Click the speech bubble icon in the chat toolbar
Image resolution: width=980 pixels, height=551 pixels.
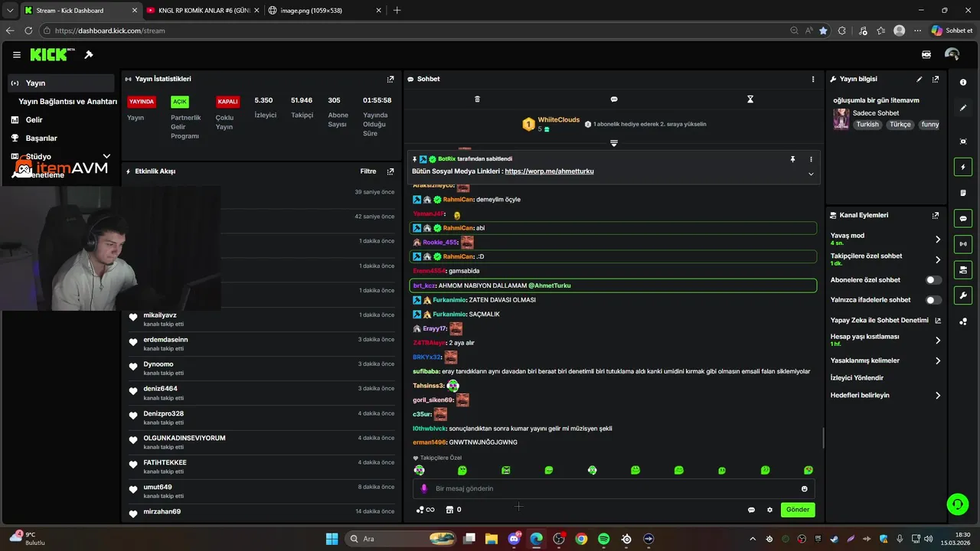(x=614, y=99)
